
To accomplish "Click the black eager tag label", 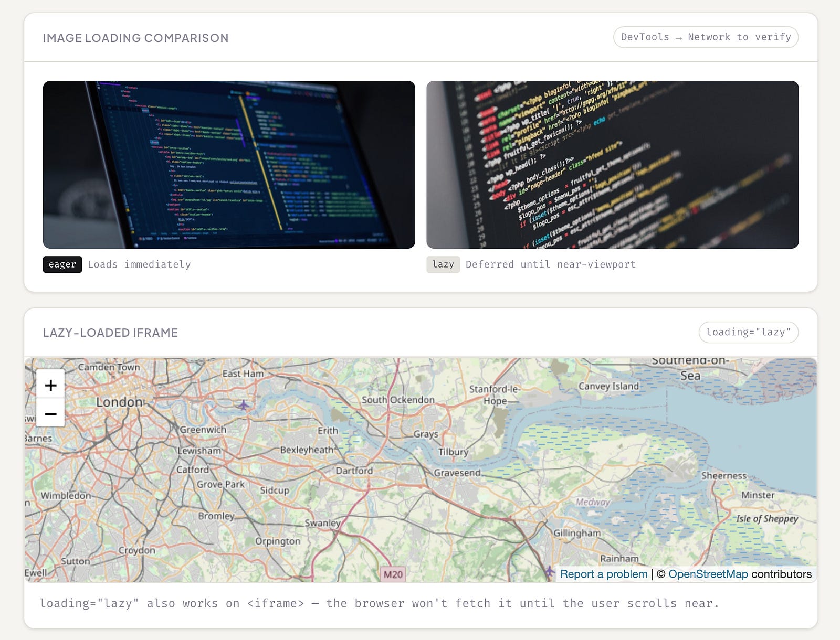I will point(62,264).
